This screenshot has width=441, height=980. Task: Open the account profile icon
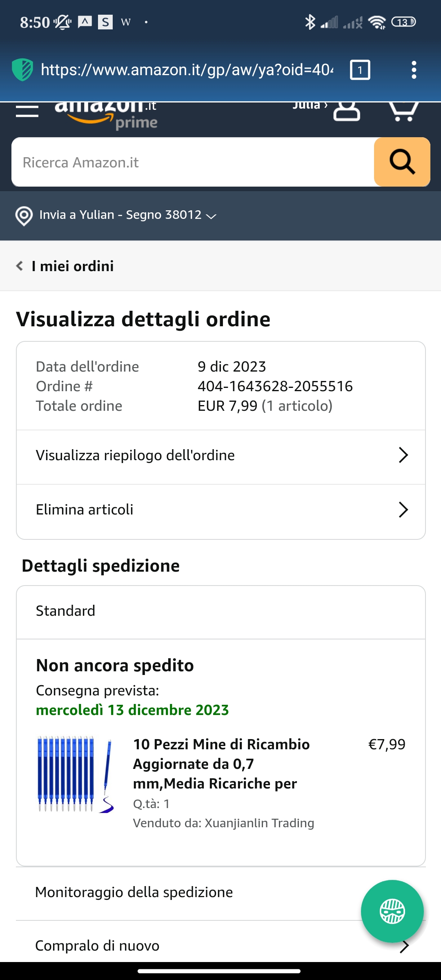[x=347, y=111]
